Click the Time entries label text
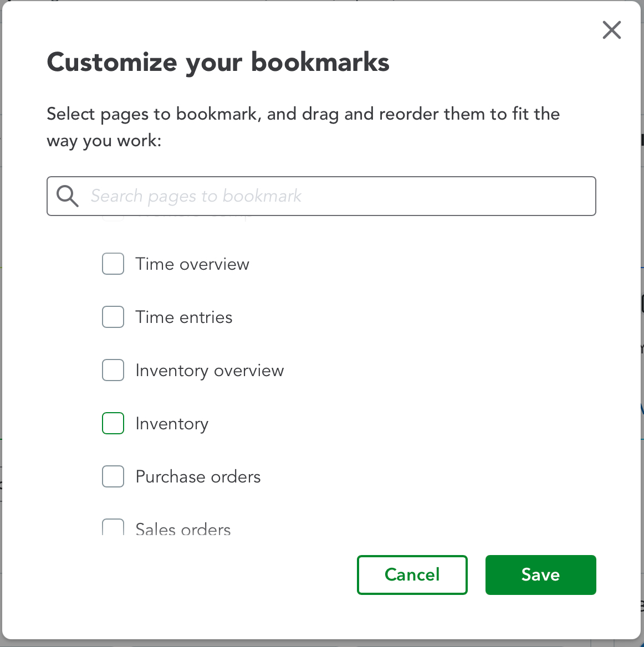 click(184, 317)
